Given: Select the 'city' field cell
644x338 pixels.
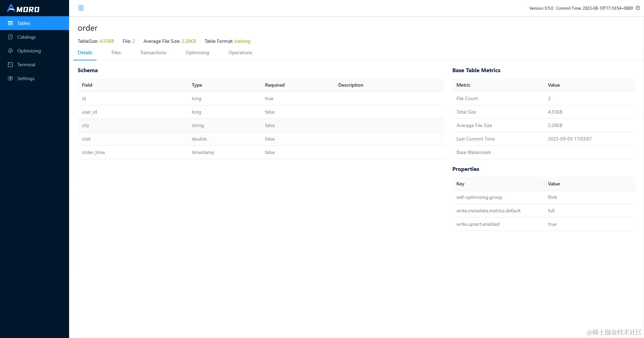Looking at the screenshot, I should [x=133, y=125].
